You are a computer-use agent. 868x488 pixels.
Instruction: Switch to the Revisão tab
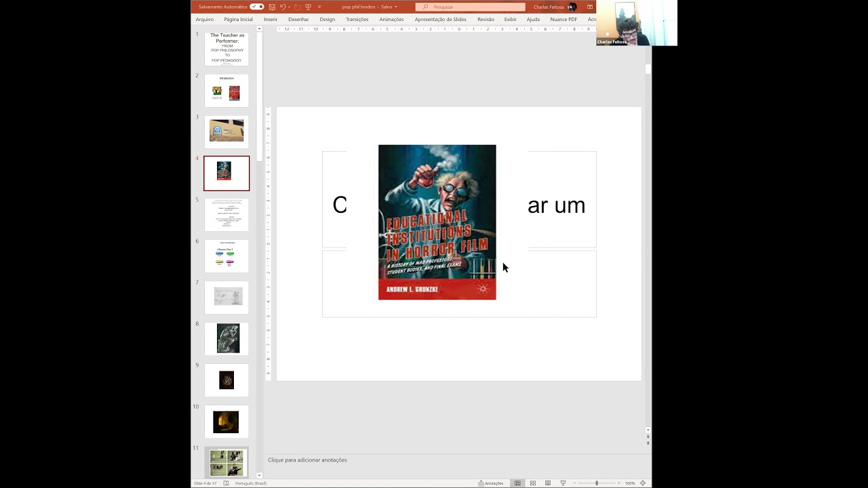(486, 19)
